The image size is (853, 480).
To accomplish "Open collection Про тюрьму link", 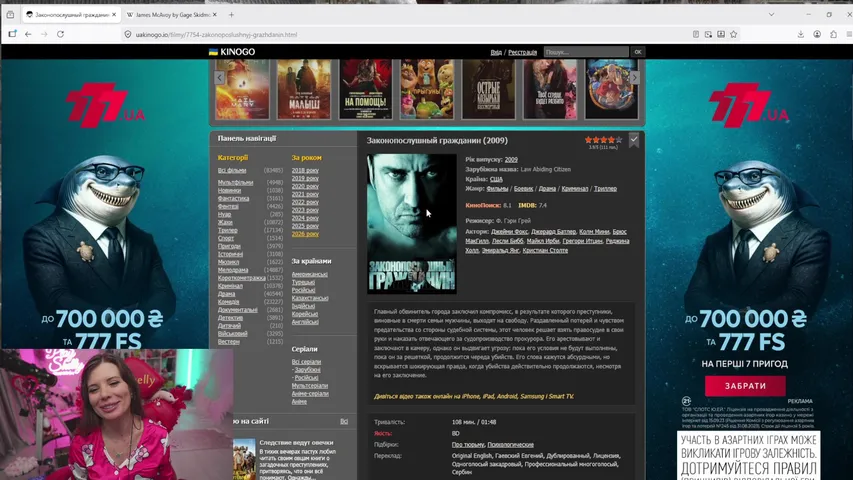I will tap(468, 445).
